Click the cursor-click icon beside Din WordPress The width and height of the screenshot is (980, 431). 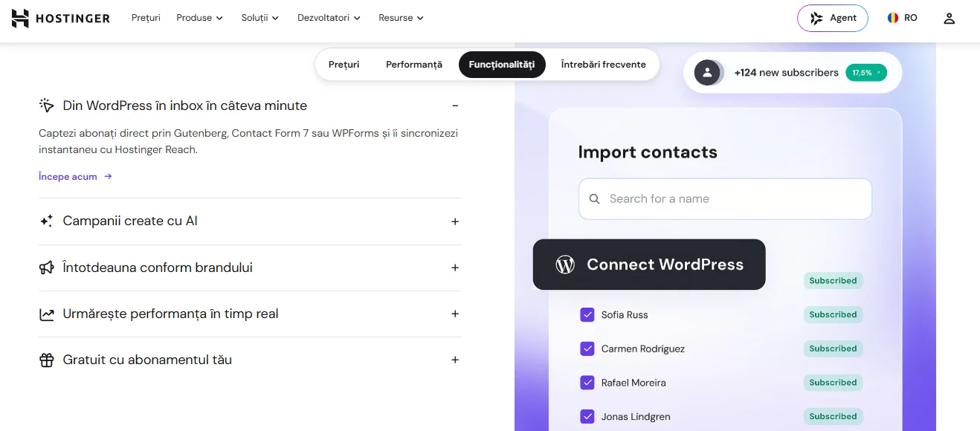[46, 106]
